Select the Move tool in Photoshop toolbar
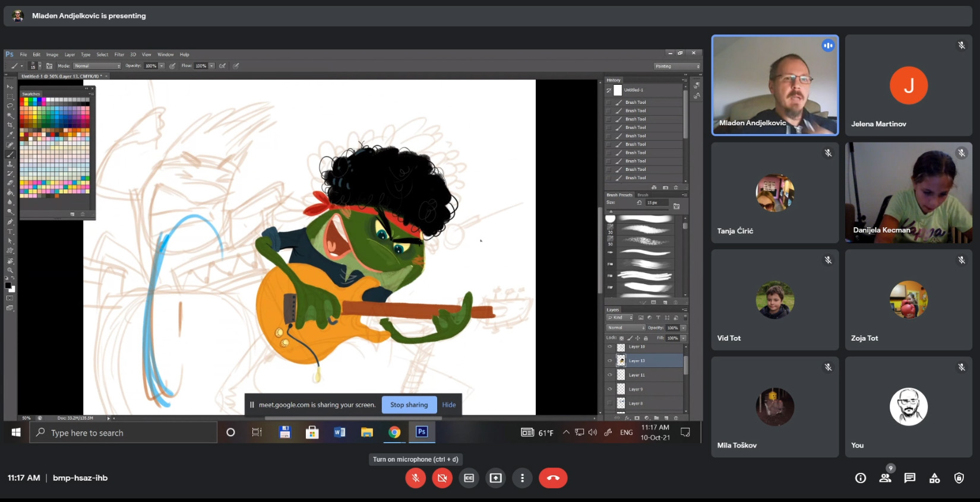The height and width of the screenshot is (502, 980). [10, 87]
